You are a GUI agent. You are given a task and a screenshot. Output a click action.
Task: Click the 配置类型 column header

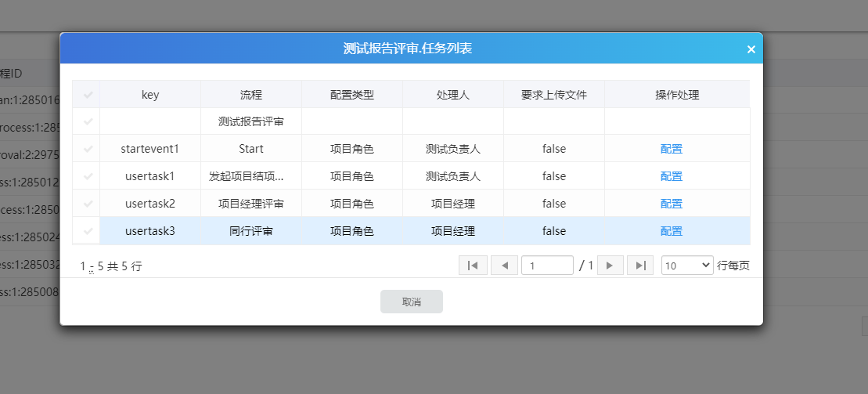[x=352, y=95]
